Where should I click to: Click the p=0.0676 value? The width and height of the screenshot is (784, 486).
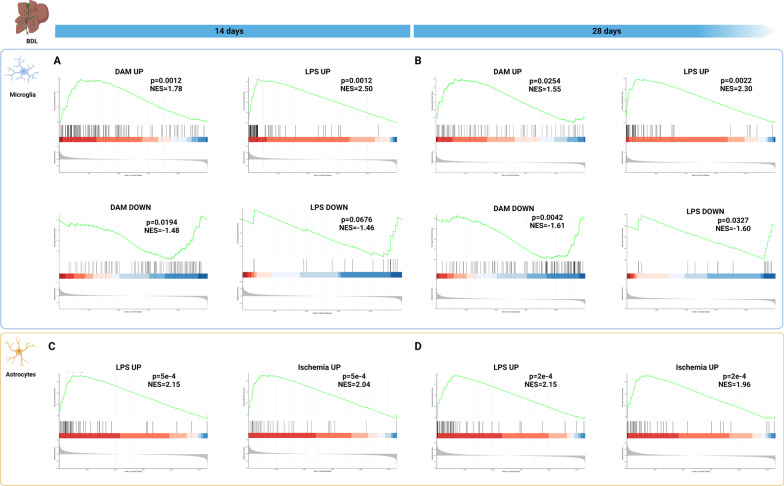(356, 220)
